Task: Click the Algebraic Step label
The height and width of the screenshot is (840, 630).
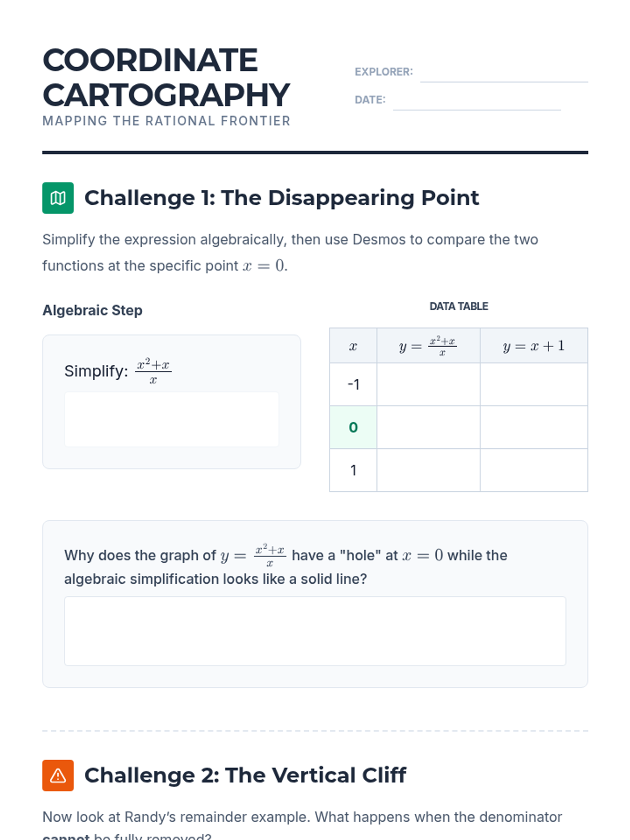Action: pyautogui.click(x=92, y=310)
